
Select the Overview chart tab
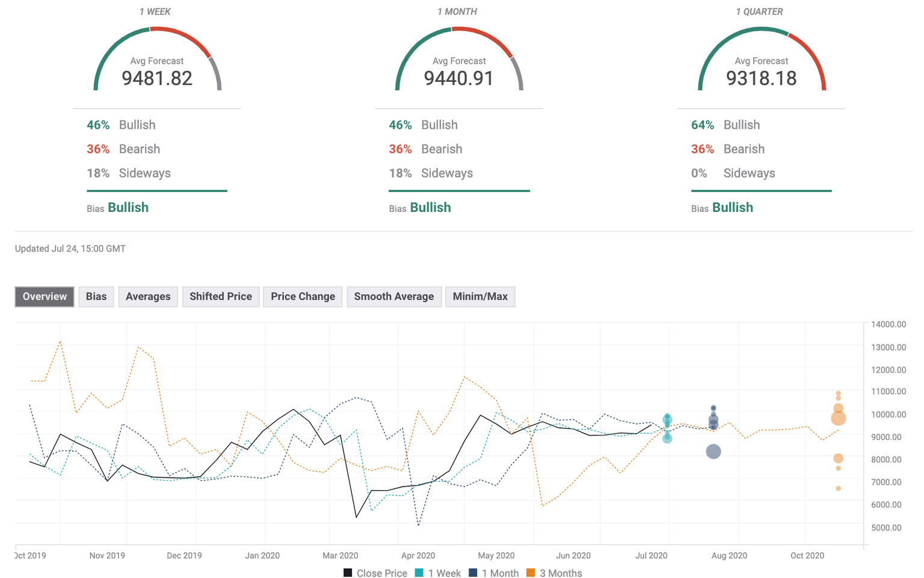click(45, 297)
